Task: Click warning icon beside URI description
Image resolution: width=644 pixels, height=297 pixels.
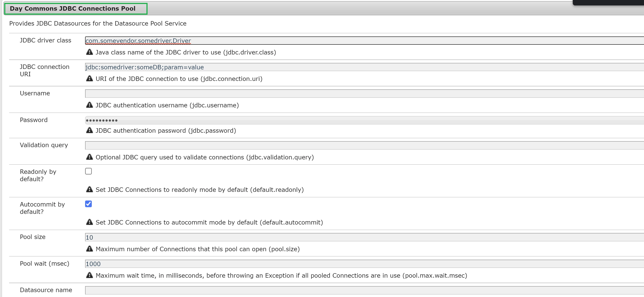Action: pyautogui.click(x=89, y=78)
